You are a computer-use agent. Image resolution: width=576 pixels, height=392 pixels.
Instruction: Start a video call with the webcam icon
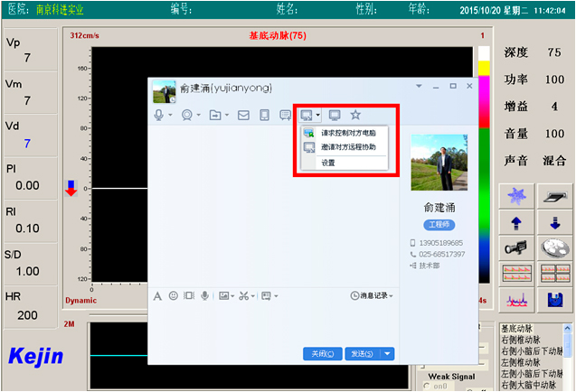(x=187, y=115)
